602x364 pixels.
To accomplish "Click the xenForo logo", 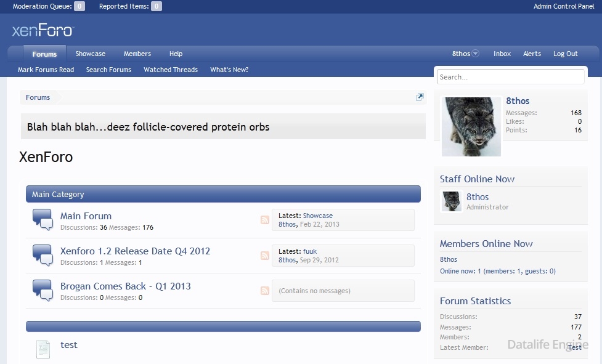I will point(43,30).
